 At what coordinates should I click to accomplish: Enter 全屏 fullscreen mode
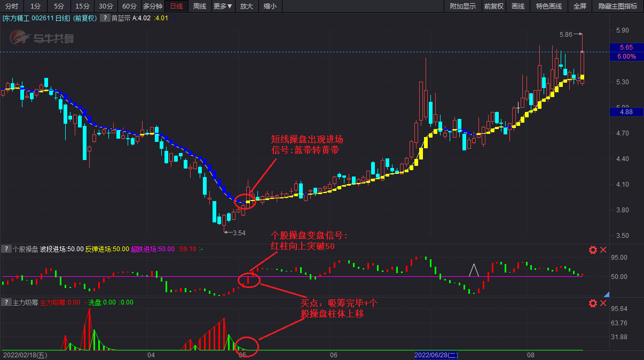[580, 6]
